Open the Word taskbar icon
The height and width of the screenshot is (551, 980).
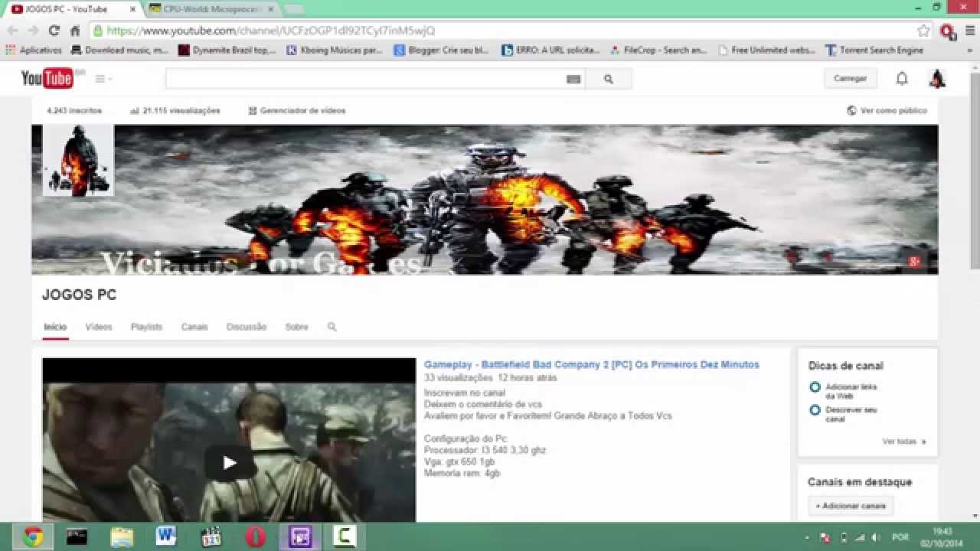[166, 536]
